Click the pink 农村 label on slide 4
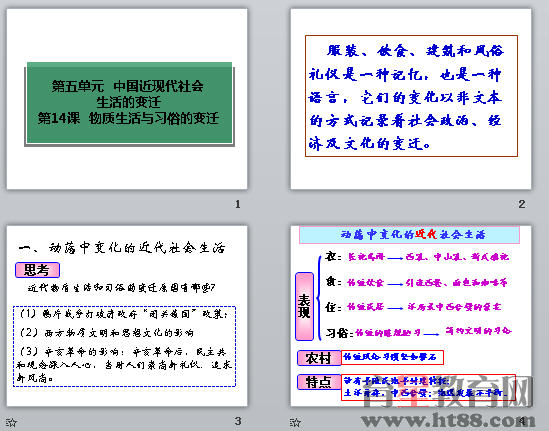 point(319,358)
